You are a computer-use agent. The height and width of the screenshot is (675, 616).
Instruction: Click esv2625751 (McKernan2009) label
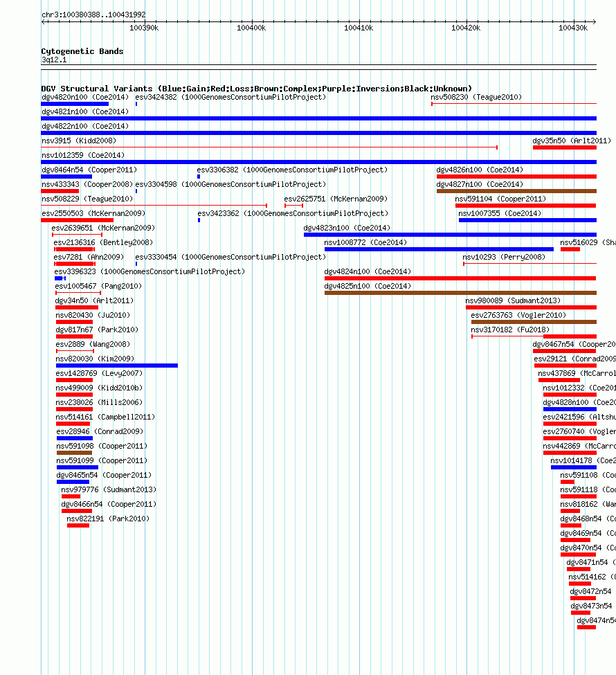click(x=336, y=199)
